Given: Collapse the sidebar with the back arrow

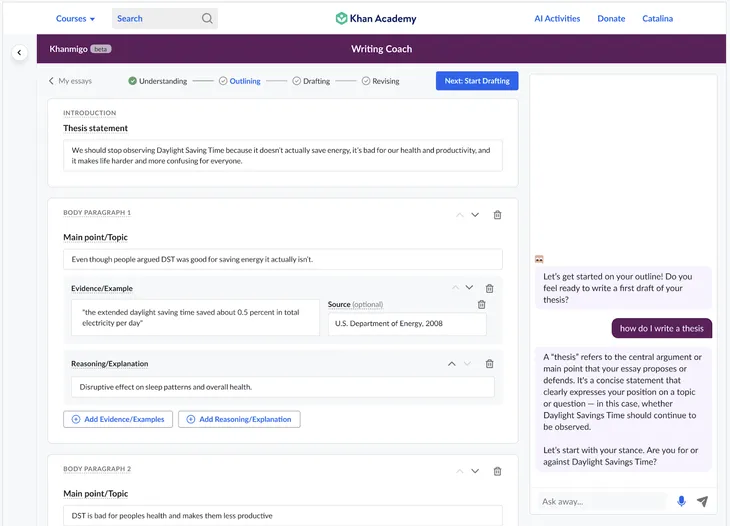Looking at the screenshot, I should [19, 53].
